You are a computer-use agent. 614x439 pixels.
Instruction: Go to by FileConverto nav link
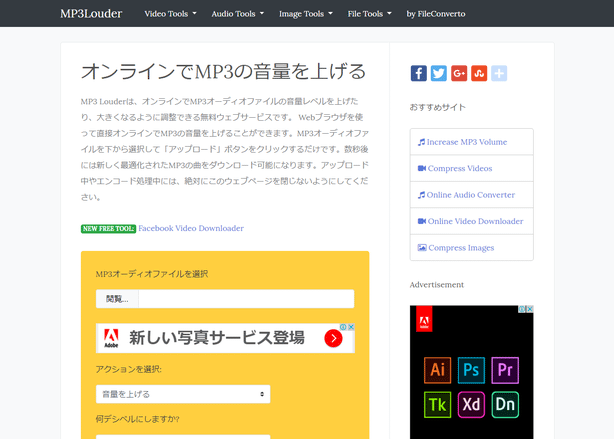coord(436,14)
